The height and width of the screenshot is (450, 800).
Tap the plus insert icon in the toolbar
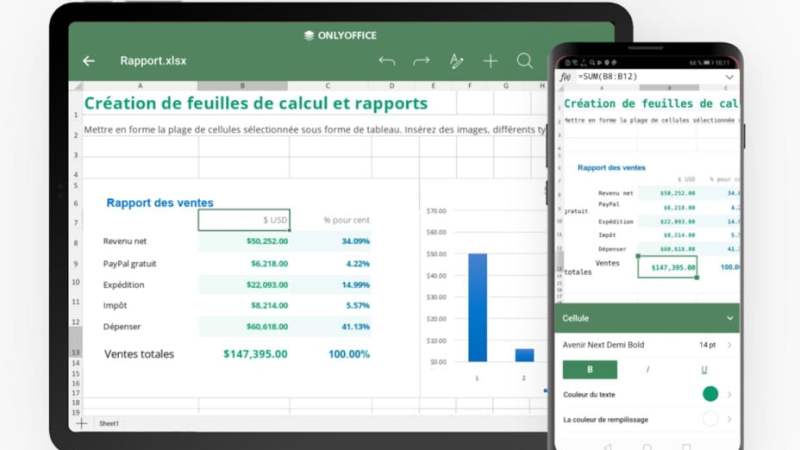[x=490, y=61]
